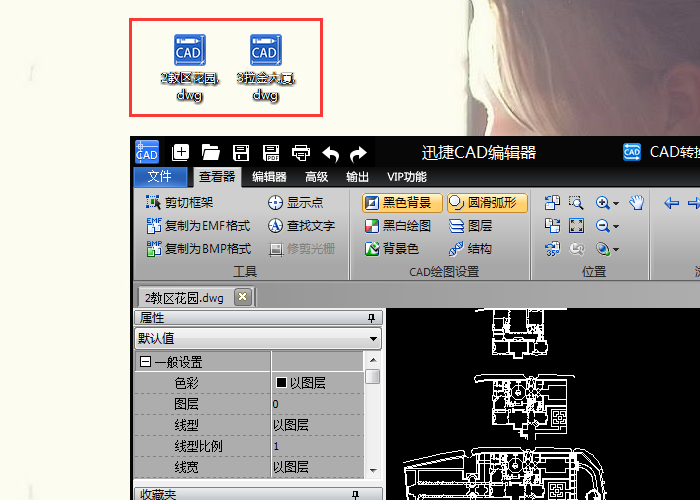Pin the 属性 properties panel
Screen dimensions: 700x500
point(371,318)
